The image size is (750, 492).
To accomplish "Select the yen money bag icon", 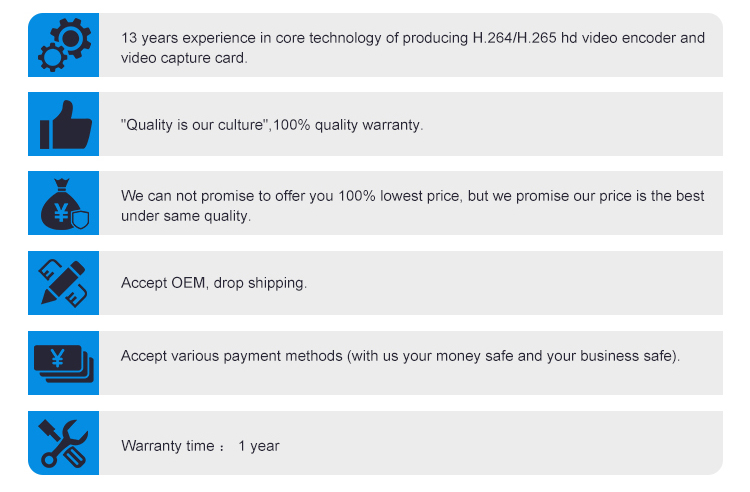I will click(x=64, y=205).
